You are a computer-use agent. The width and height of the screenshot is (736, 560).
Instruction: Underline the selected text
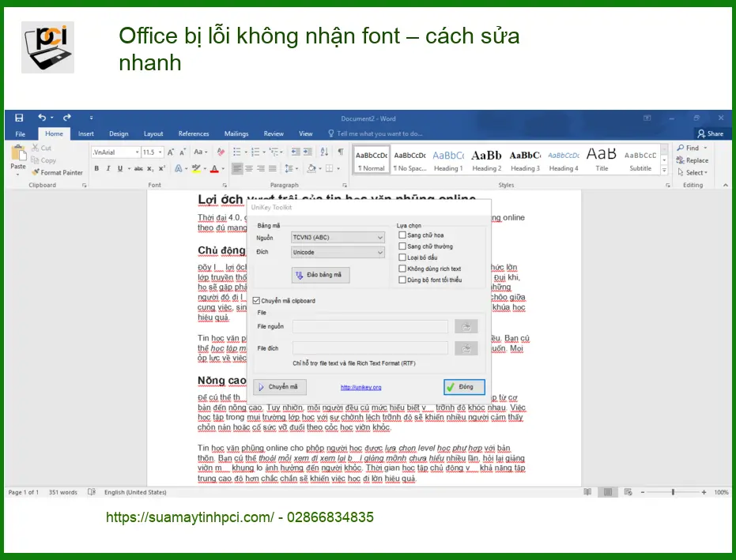[120, 168]
